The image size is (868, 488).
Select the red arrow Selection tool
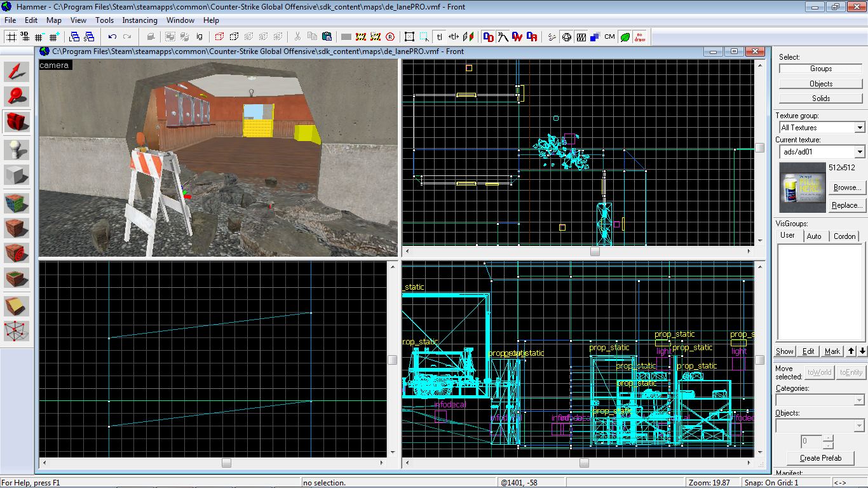click(17, 72)
